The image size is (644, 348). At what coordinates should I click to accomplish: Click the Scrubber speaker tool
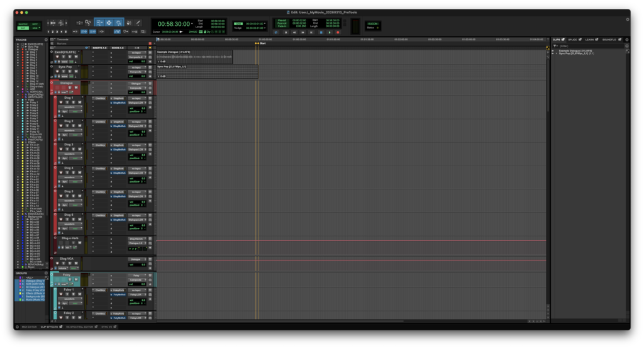pyautogui.click(x=128, y=23)
